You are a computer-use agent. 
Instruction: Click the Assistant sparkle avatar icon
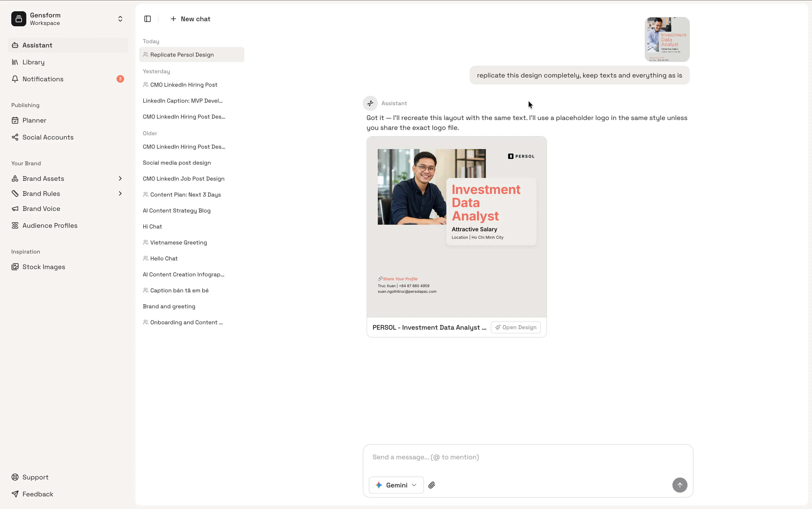click(370, 103)
